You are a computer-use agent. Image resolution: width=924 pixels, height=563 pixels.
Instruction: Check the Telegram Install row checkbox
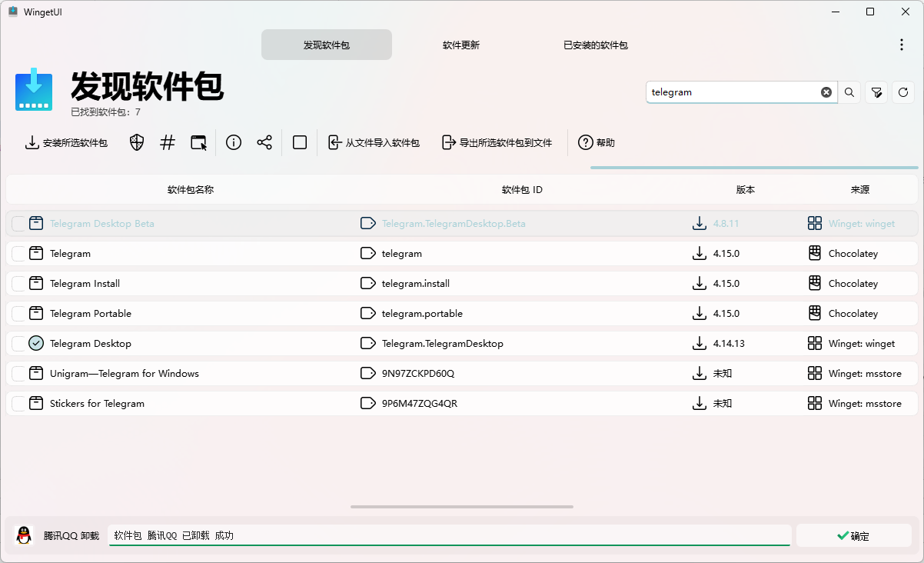coord(18,284)
